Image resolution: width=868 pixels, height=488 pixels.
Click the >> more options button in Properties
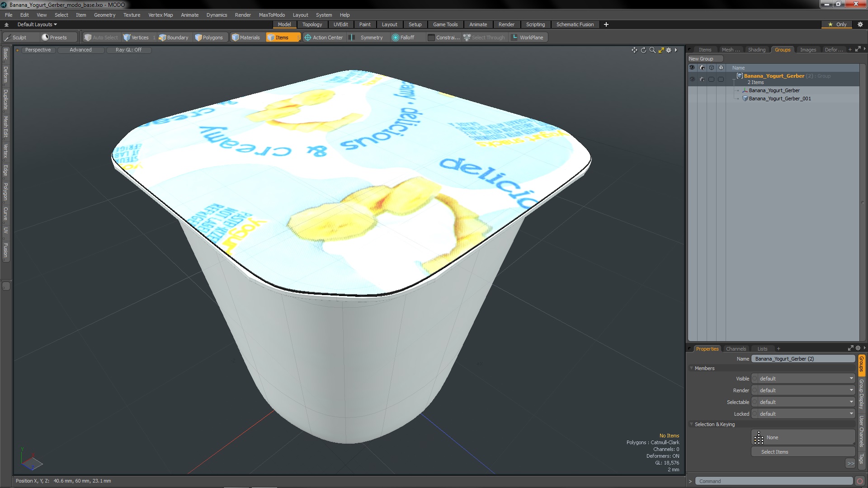[850, 463]
